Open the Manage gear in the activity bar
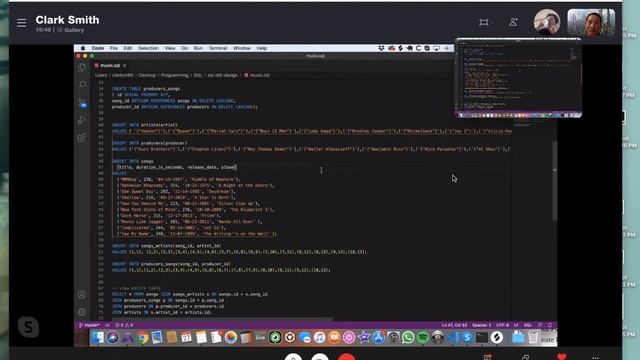Viewport: 640px width, 360px height. pos(82,312)
